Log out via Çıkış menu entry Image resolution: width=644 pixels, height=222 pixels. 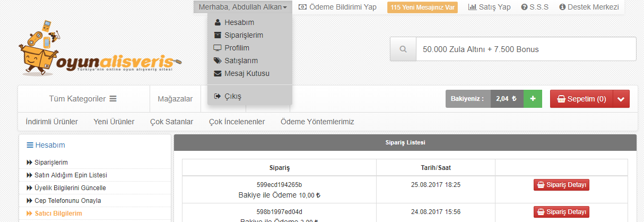(228, 96)
